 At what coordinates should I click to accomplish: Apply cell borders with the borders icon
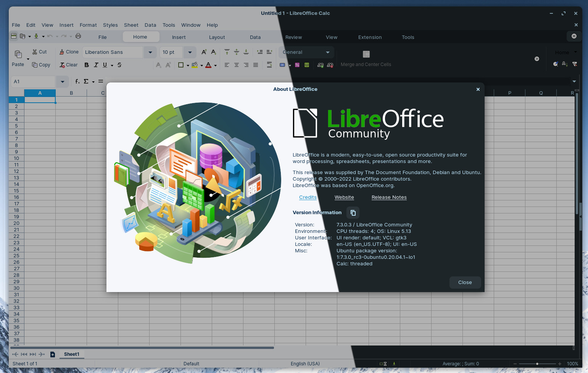[x=181, y=65]
